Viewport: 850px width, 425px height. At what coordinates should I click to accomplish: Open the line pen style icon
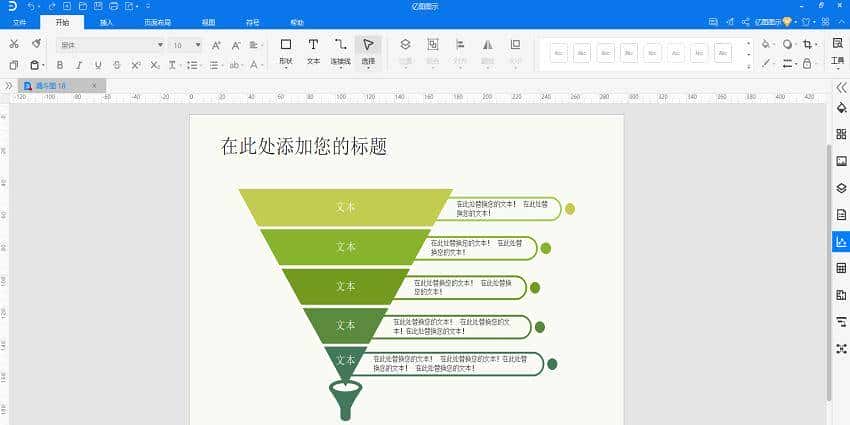pos(766,63)
